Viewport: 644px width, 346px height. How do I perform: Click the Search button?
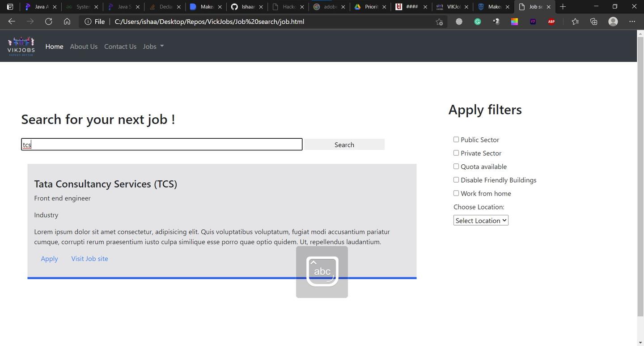tap(344, 145)
